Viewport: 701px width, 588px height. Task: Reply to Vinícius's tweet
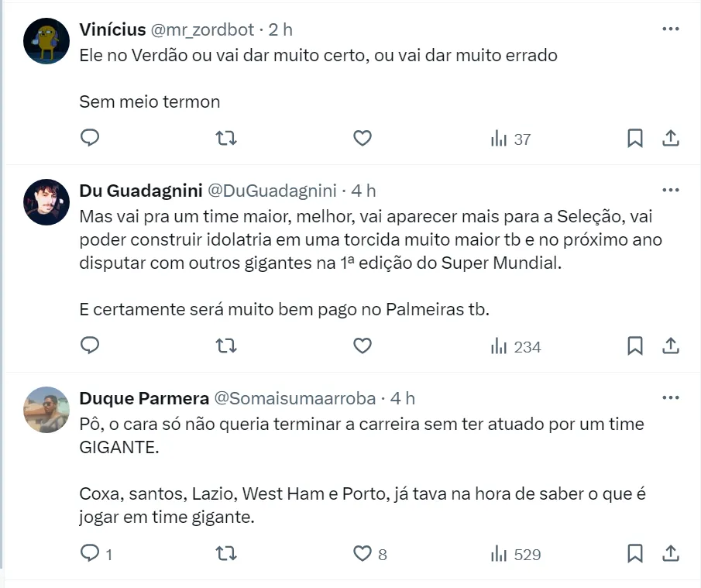point(91,139)
